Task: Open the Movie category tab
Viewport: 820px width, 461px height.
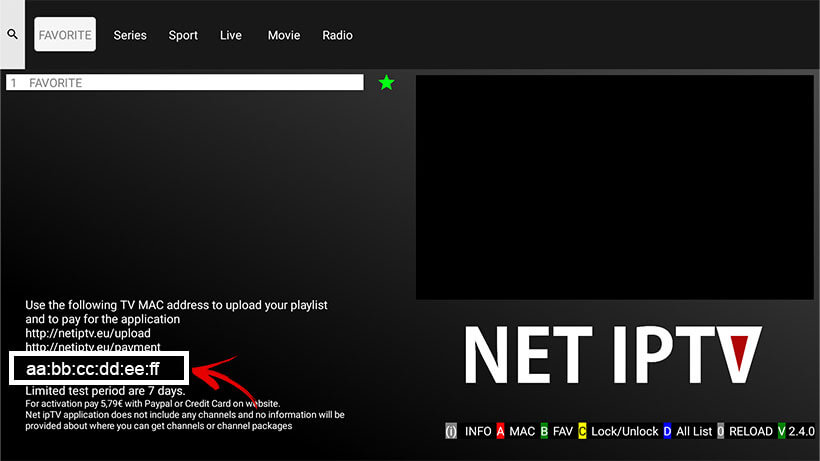Action: click(284, 35)
